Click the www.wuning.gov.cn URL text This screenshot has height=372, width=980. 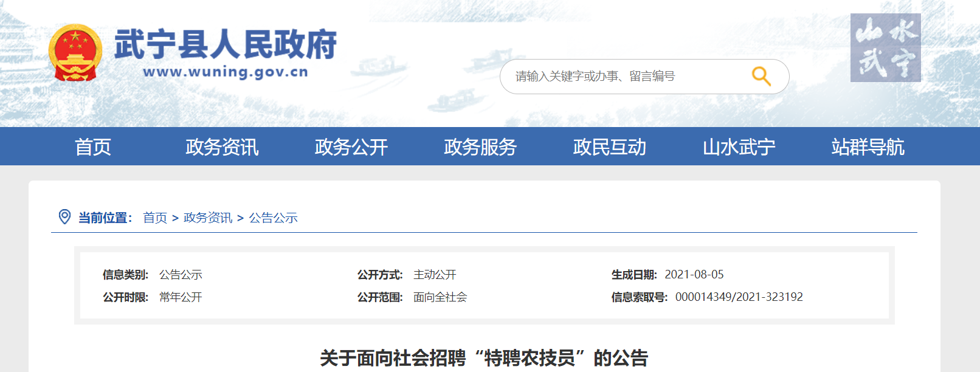pos(226,72)
